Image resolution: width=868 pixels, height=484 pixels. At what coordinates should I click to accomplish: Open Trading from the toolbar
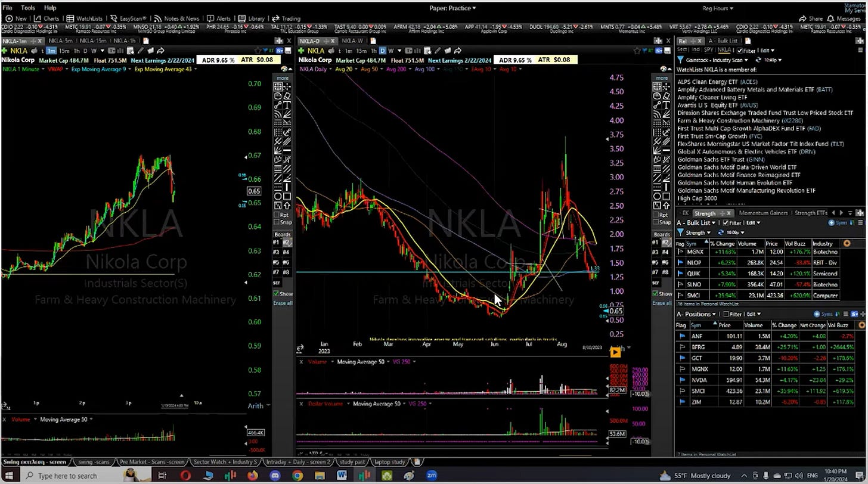[287, 18]
